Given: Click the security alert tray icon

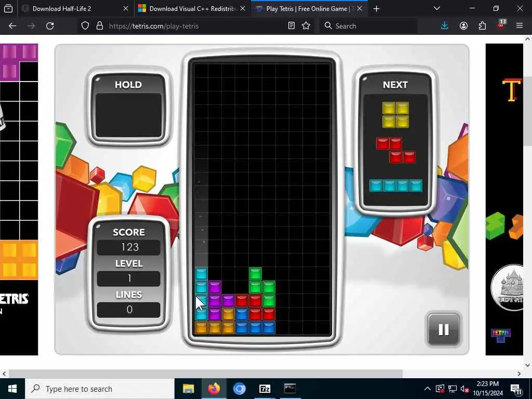Looking at the screenshot, I should [x=440, y=389].
